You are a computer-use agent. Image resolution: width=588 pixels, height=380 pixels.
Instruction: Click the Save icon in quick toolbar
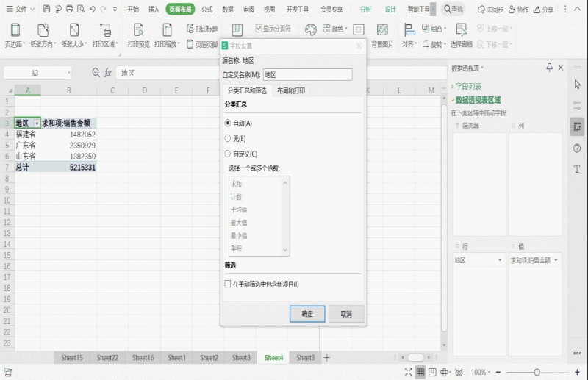tap(46, 9)
